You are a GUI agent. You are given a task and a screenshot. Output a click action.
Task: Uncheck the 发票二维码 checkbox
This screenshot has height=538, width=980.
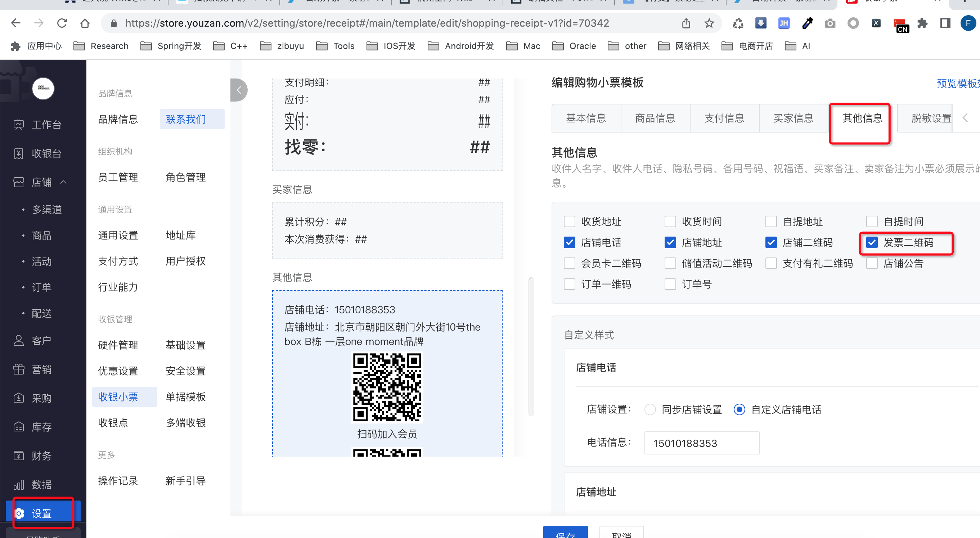coord(872,242)
